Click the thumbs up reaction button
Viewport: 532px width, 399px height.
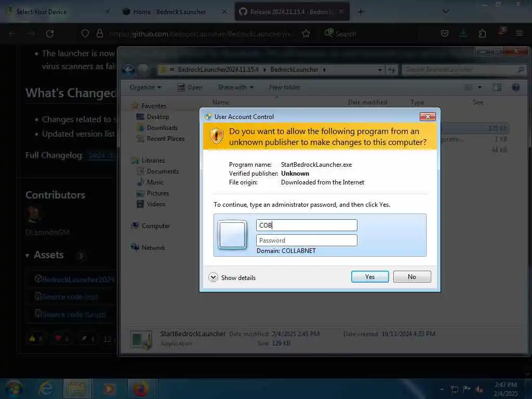(x=36, y=338)
